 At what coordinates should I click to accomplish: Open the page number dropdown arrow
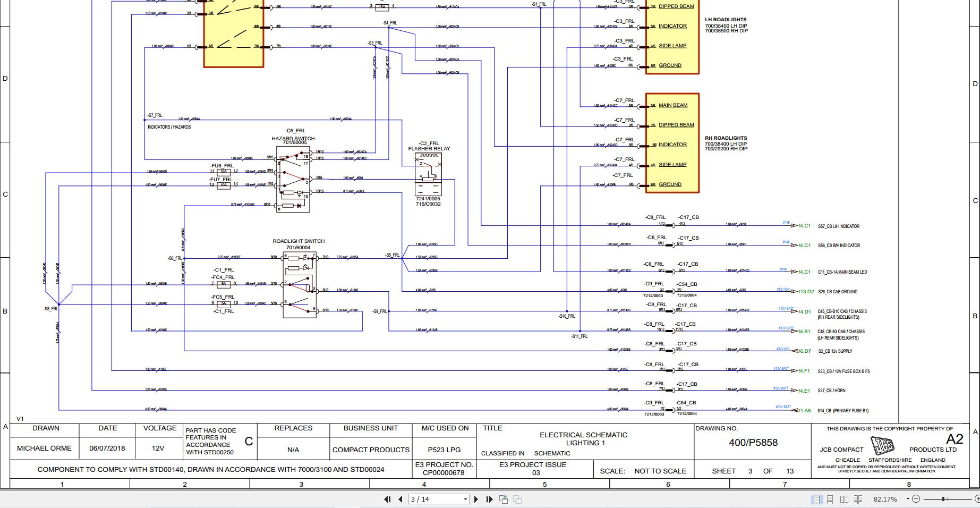(x=465, y=499)
